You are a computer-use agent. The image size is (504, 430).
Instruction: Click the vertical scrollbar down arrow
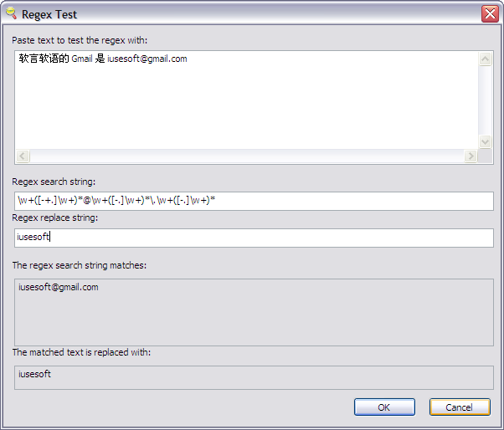click(x=485, y=142)
